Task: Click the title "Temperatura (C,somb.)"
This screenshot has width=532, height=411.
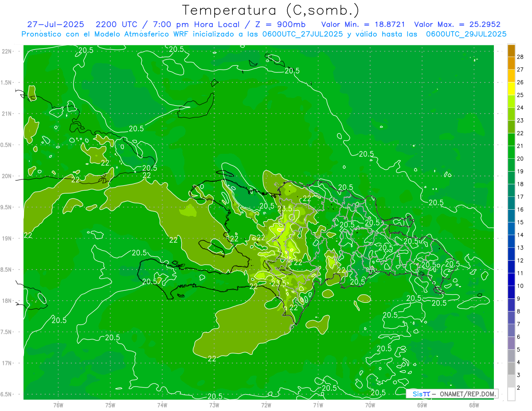Action: (271, 10)
